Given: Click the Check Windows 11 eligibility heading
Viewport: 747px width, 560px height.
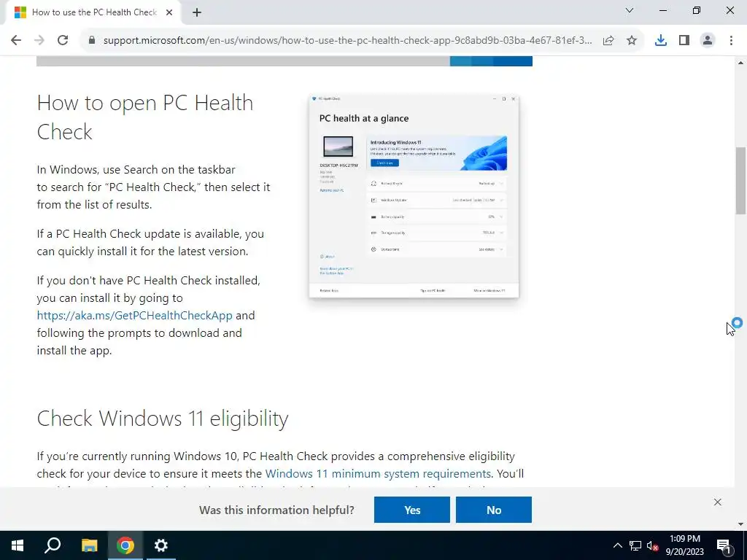Looking at the screenshot, I should 163,419.
